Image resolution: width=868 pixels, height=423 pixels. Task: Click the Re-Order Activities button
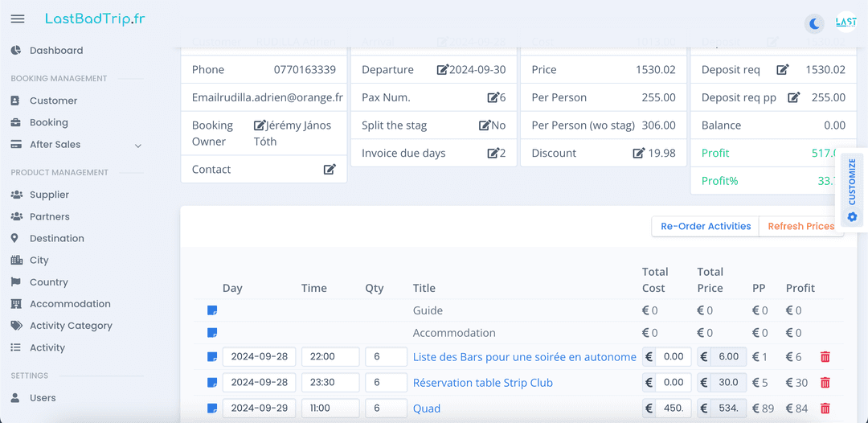point(706,226)
